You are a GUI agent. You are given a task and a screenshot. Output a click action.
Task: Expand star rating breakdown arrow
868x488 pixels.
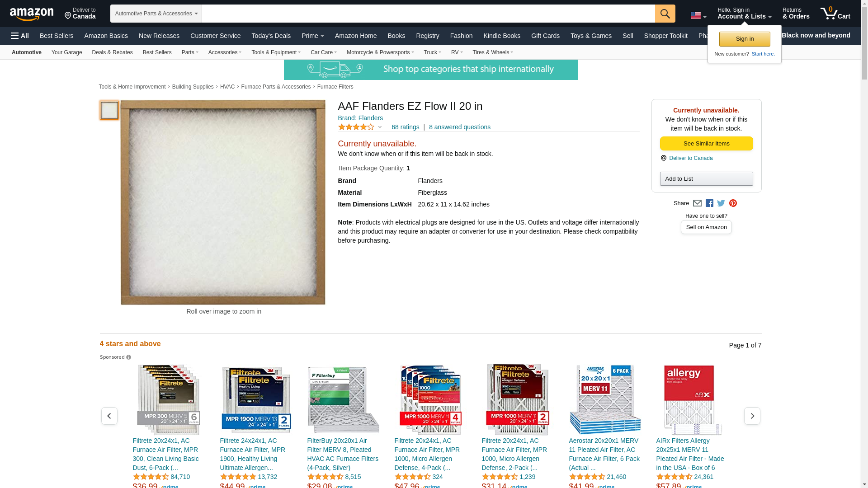[380, 127]
